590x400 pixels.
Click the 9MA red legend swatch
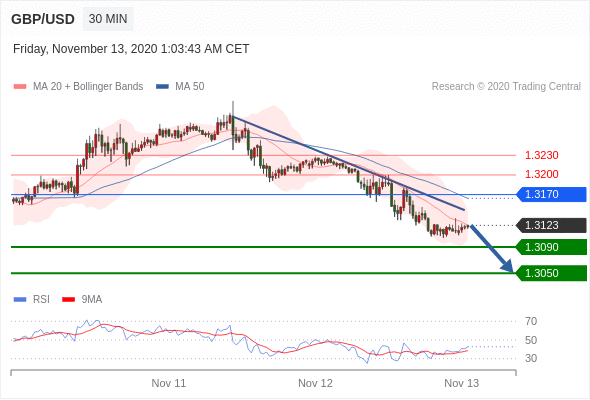[x=68, y=300]
